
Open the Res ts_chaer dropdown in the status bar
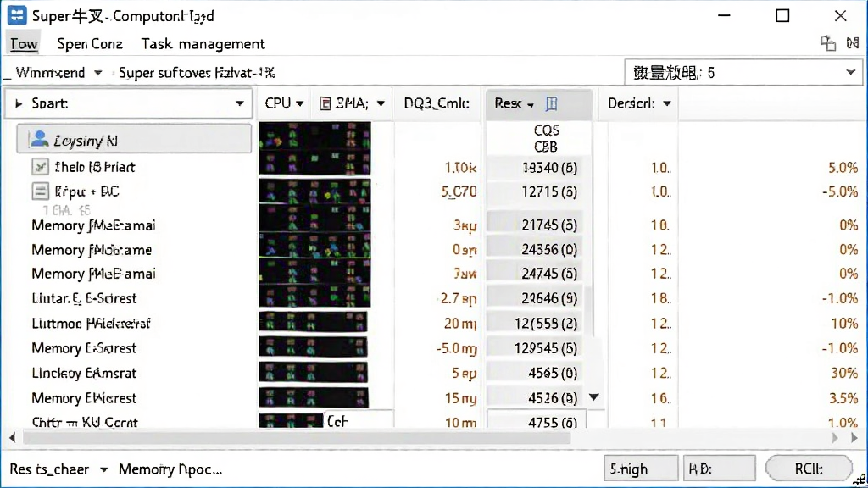coord(103,469)
